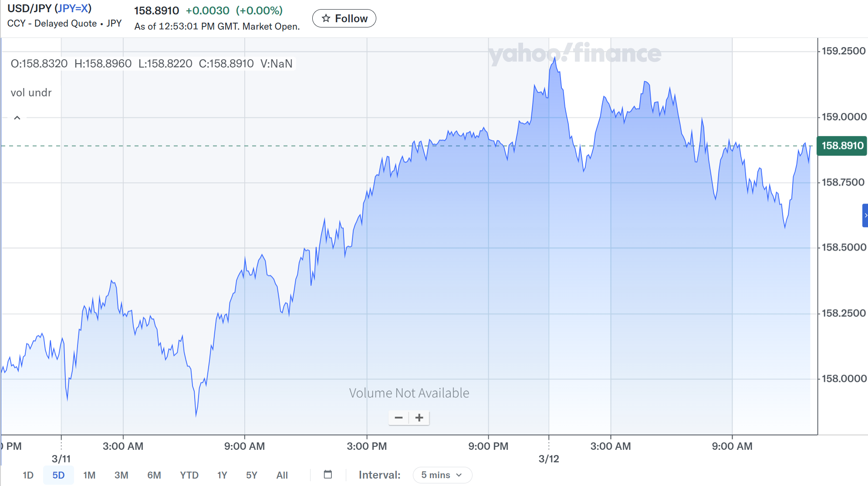Click the Follow star button
868x486 pixels.
(x=344, y=18)
